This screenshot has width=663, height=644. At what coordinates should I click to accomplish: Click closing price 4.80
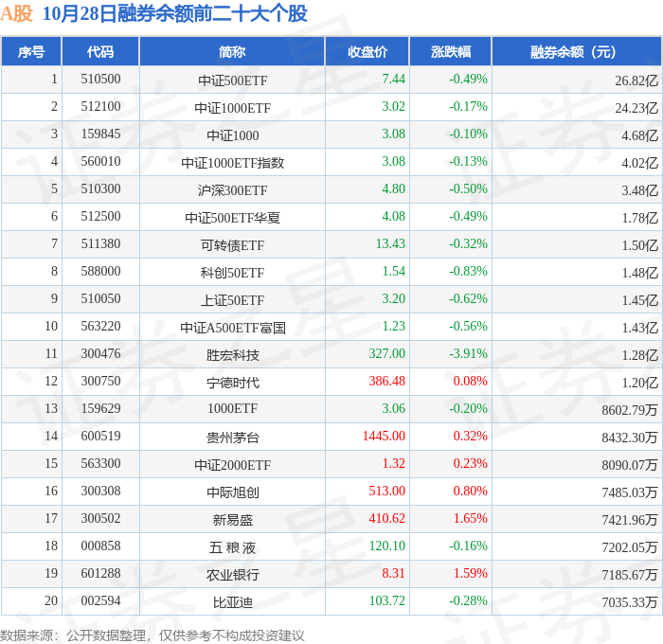click(394, 189)
